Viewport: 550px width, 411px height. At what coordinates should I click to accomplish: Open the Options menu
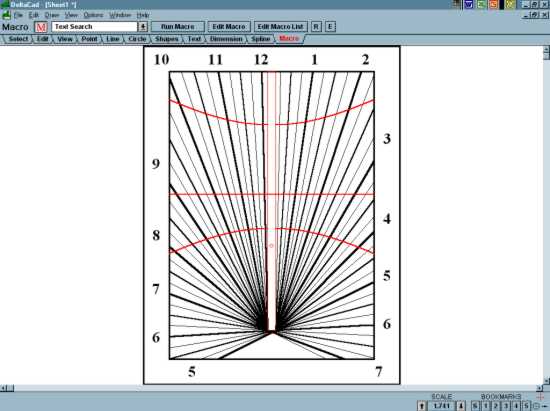coord(93,15)
